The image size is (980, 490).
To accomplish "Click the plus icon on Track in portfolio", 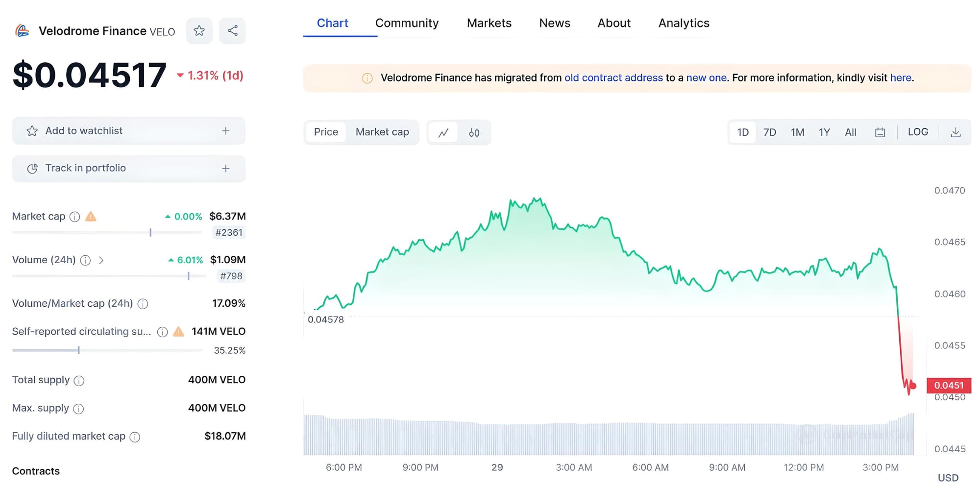I will pyautogui.click(x=225, y=169).
